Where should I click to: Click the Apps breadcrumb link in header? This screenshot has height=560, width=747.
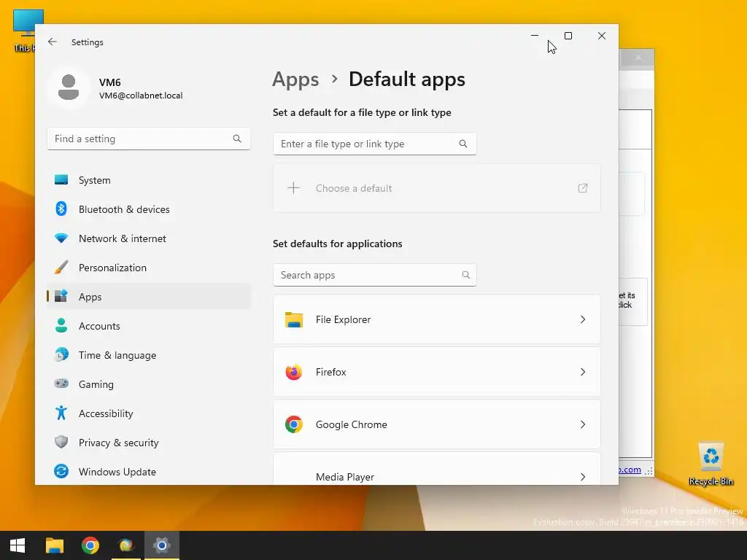click(295, 79)
